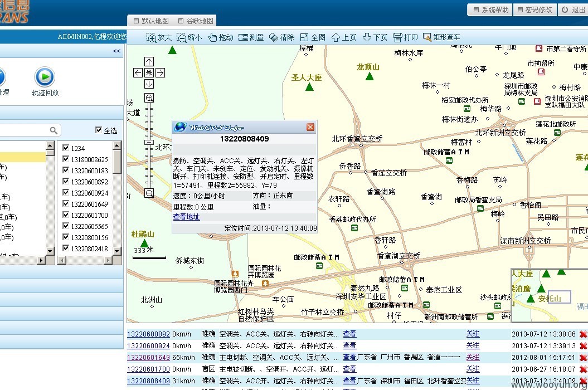This screenshot has width=588, height=390.
Task: Toggle checkbox for 13180008625
Action: pyautogui.click(x=66, y=159)
